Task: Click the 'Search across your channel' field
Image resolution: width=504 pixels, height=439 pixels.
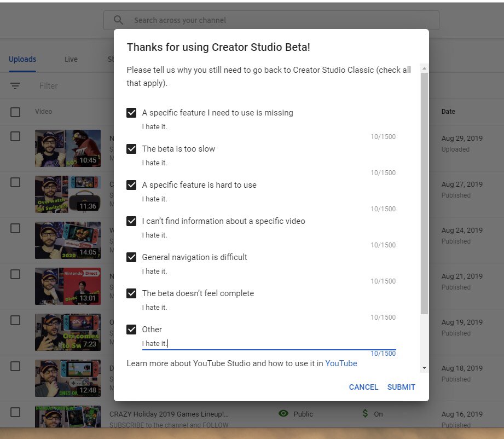Action: pos(271,20)
